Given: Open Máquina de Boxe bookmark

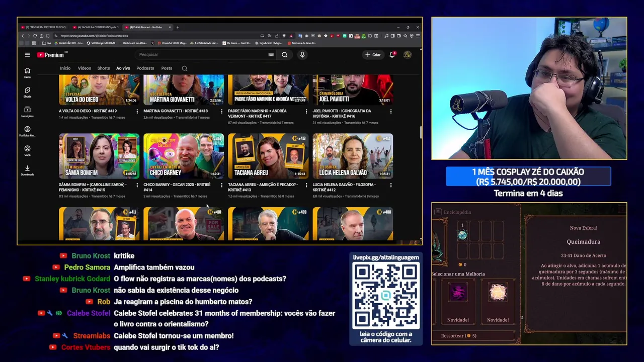Looking at the screenshot, I should click(302, 43).
